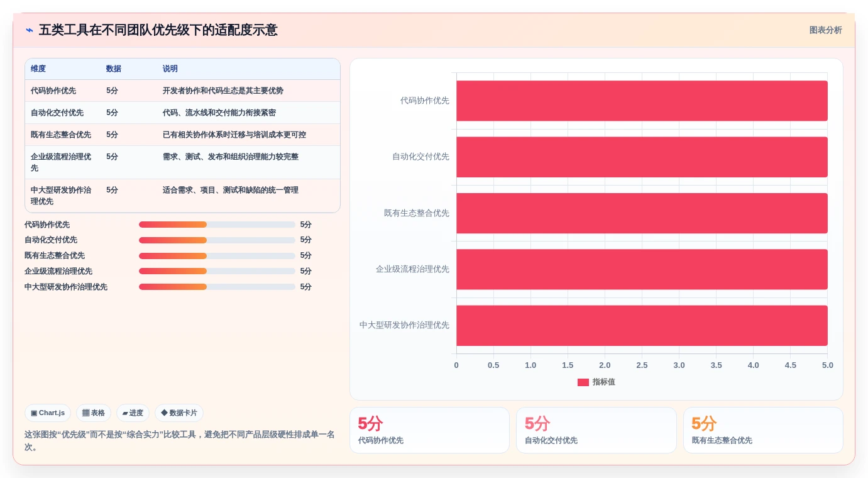Screen dimensions: 868x478
Task: Click the 自动化交付优先 chart bar
Action: 642,157
